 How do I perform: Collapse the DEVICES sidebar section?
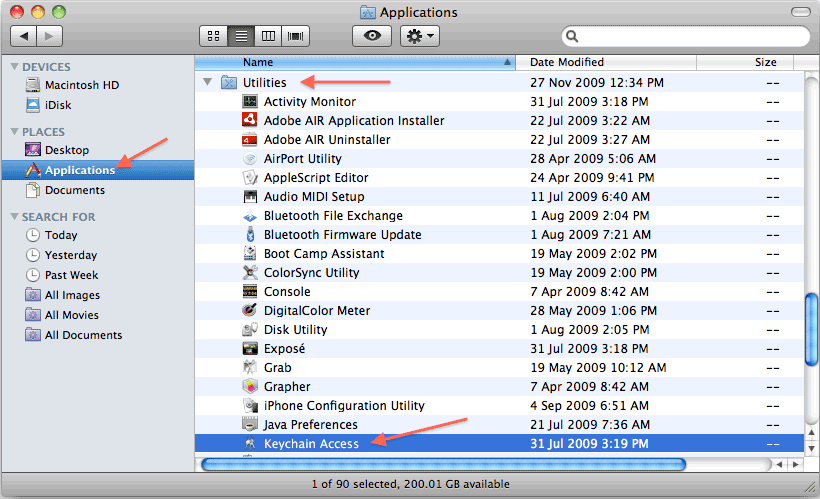[15, 67]
